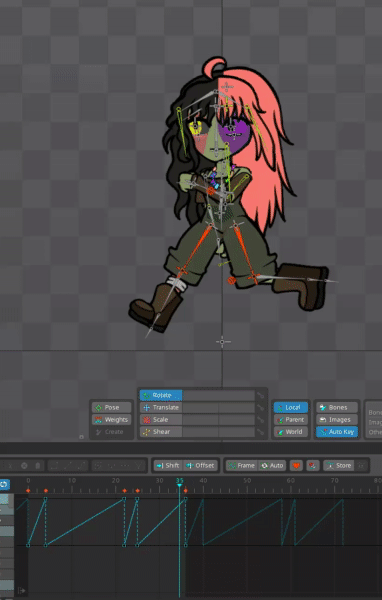Set axes mode to Parent

291,419
